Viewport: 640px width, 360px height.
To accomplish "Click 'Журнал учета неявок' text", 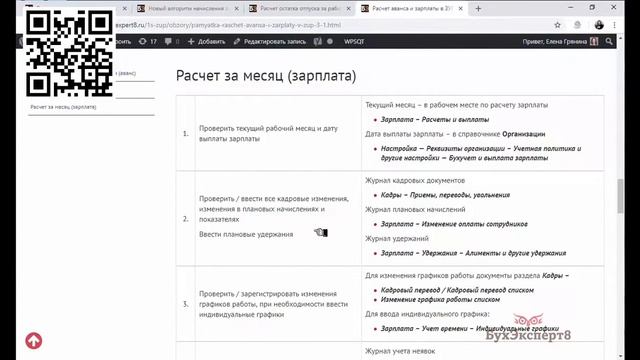I will (400, 351).
